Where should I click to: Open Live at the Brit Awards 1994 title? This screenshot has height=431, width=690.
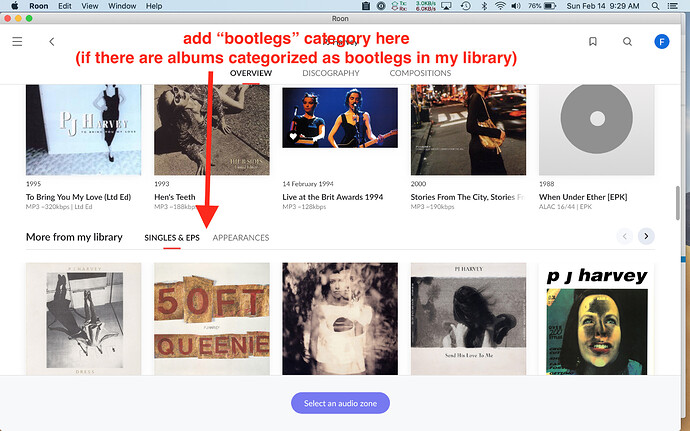point(333,197)
